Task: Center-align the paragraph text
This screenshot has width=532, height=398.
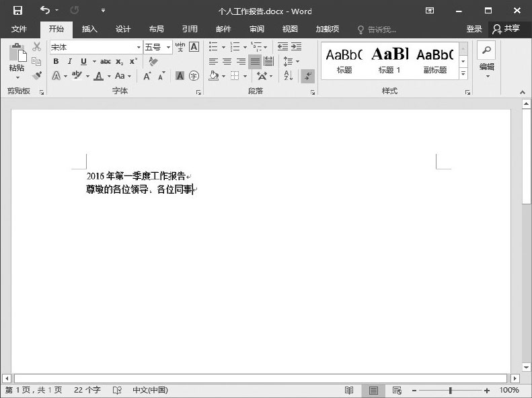Action: point(227,61)
